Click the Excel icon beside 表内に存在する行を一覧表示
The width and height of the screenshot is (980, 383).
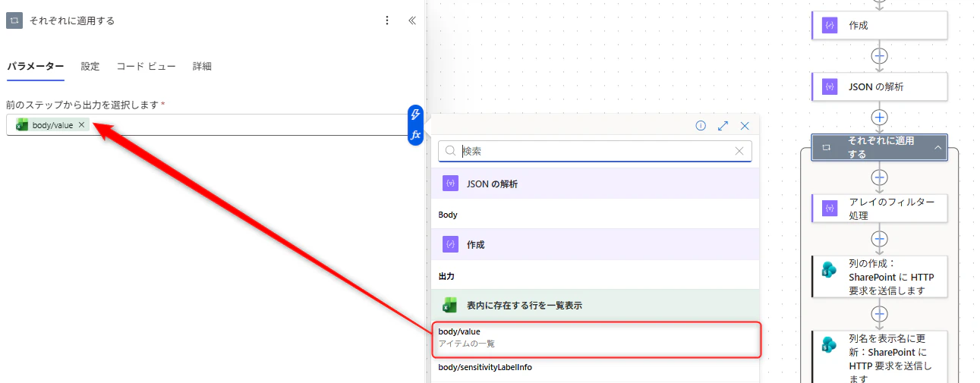[x=450, y=305]
